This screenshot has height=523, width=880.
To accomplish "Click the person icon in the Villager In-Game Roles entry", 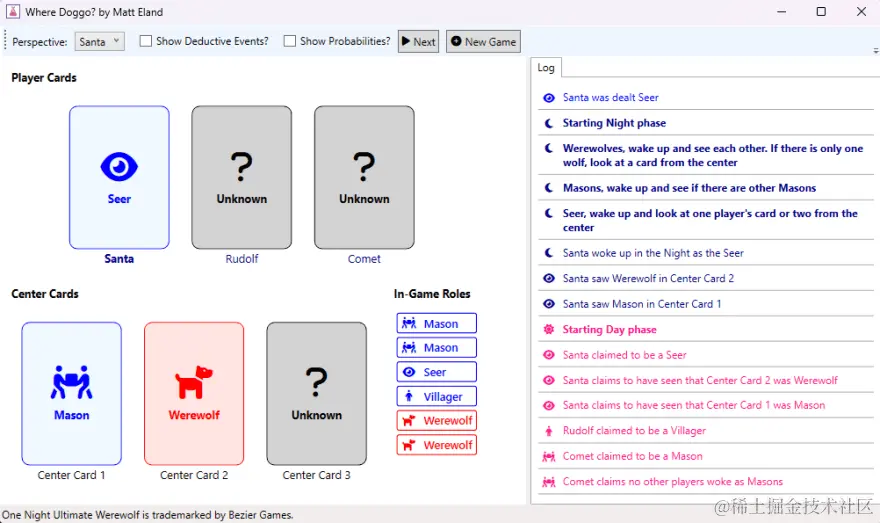I will point(409,396).
